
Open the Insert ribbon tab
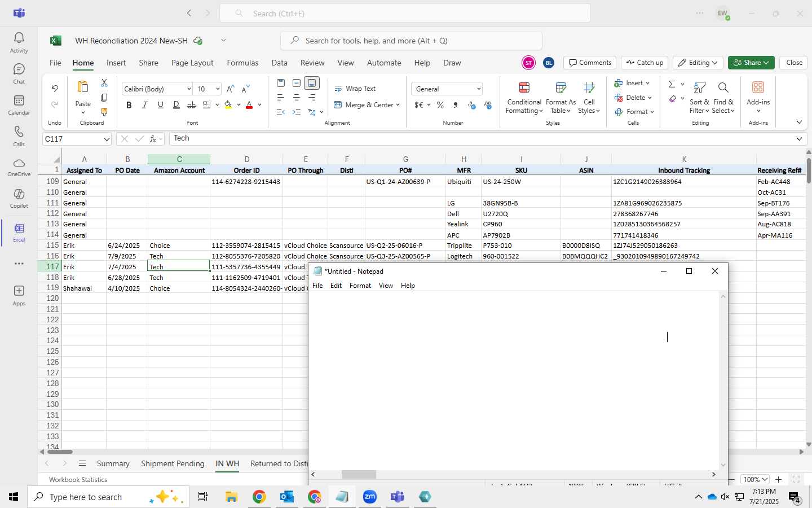[116, 63]
